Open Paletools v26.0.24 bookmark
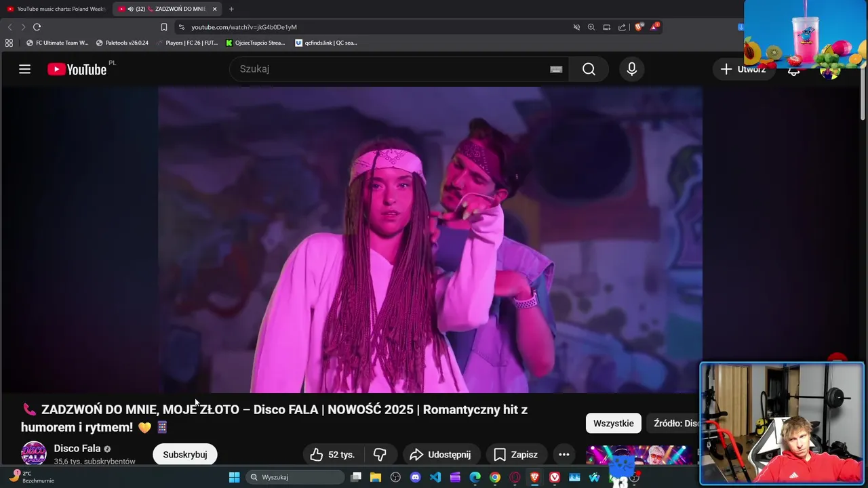The image size is (868, 488). (x=122, y=43)
